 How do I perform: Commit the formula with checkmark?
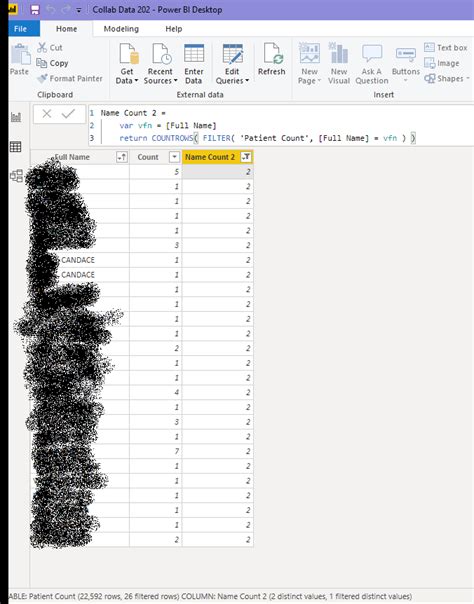point(69,114)
